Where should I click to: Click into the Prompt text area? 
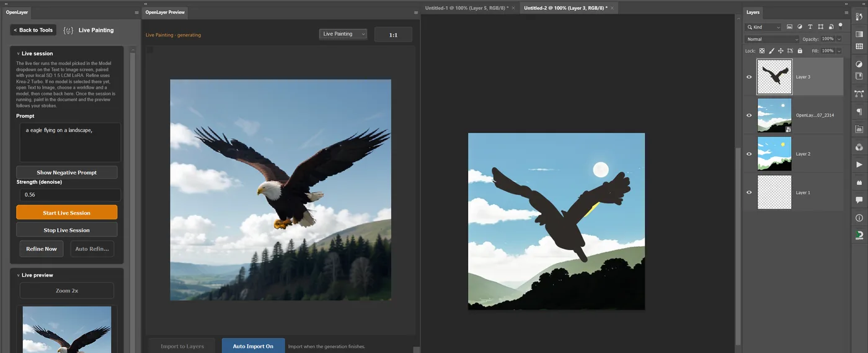(70, 142)
